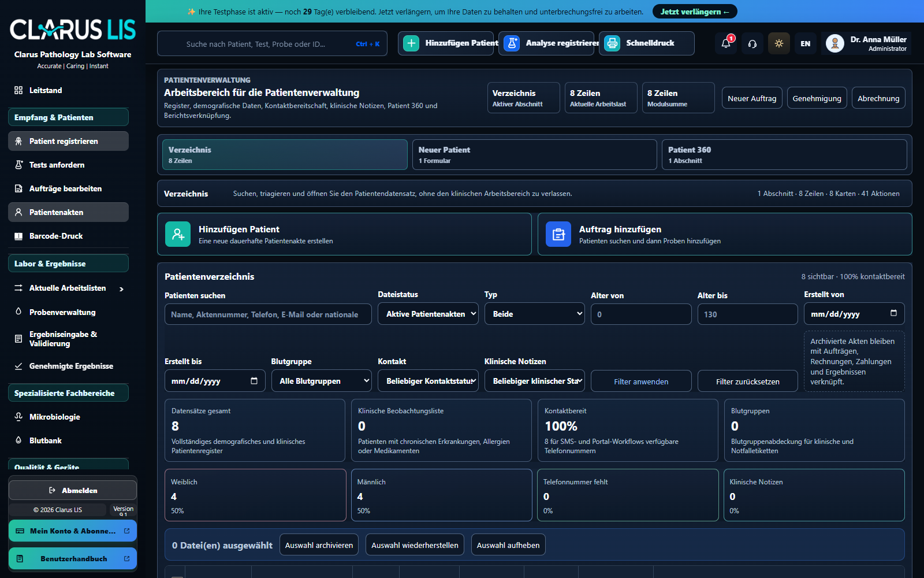Screen dimensions: 924x578
Task: Open Hinzufügen Patient card
Action: coord(344,234)
